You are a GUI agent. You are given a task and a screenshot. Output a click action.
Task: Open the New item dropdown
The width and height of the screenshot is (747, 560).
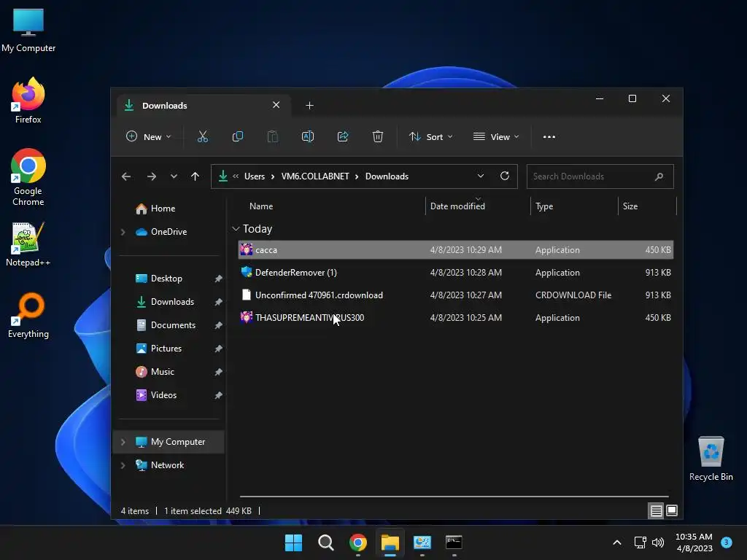(148, 136)
